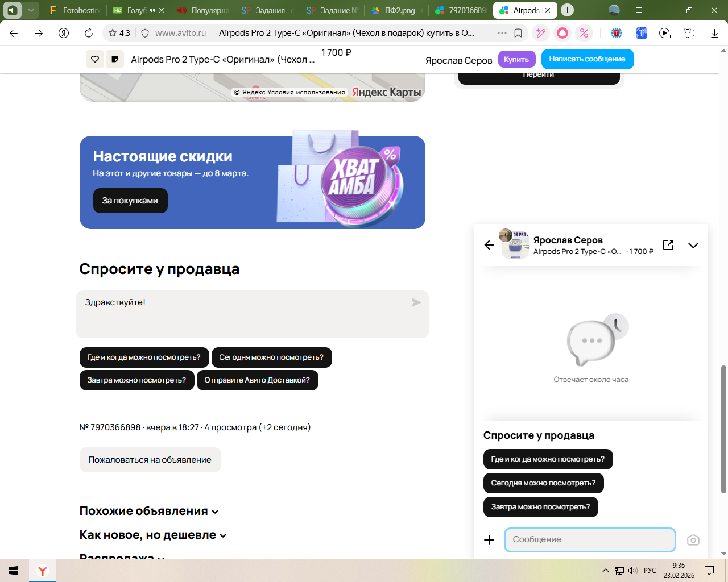Show hidden system tray icons
Viewport: 728px width, 582px height.
click(x=605, y=571)
